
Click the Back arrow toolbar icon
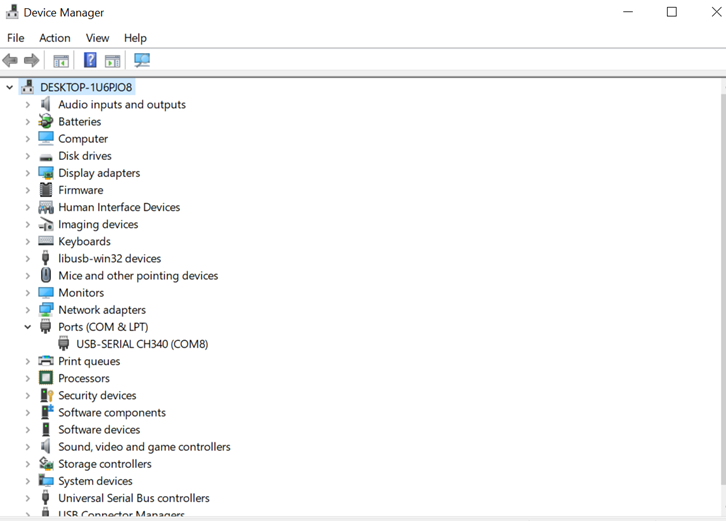coord(10,61)
